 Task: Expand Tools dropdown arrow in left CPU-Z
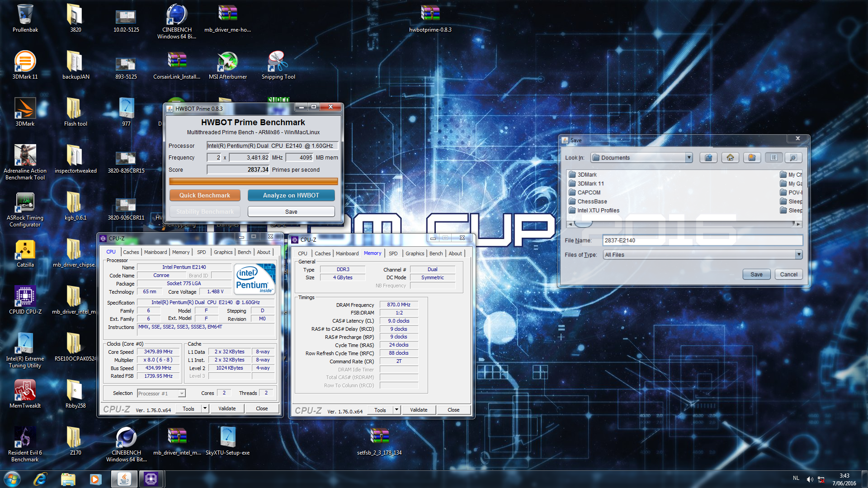coord(205,408)
